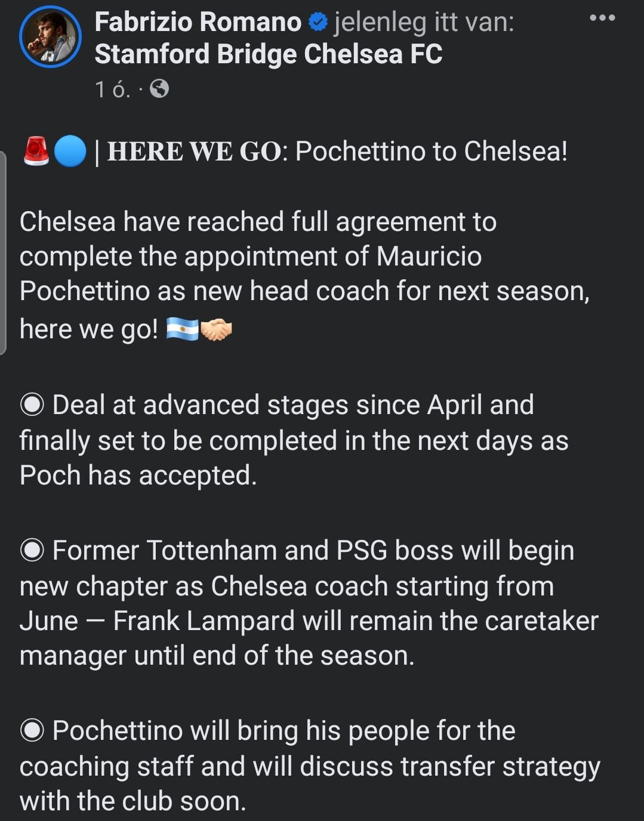Click the blue circle emoji
This screenshot has width=644, height=821.
(70, 151)
